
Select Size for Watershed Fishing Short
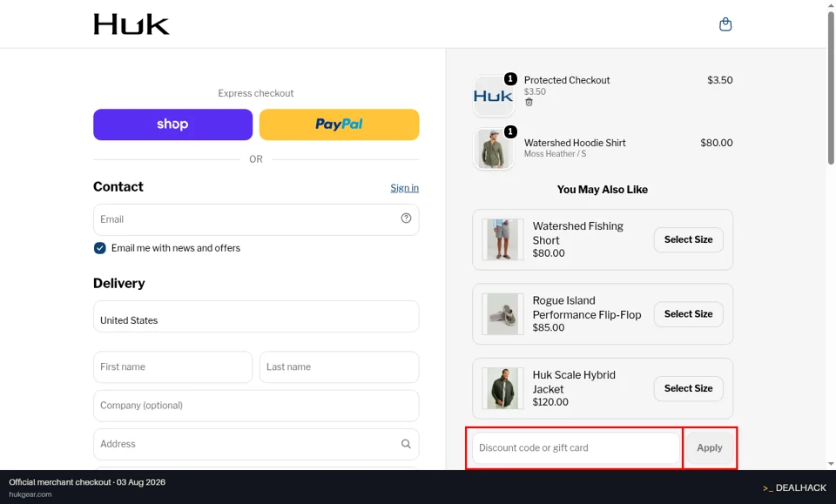click(688, 239)
